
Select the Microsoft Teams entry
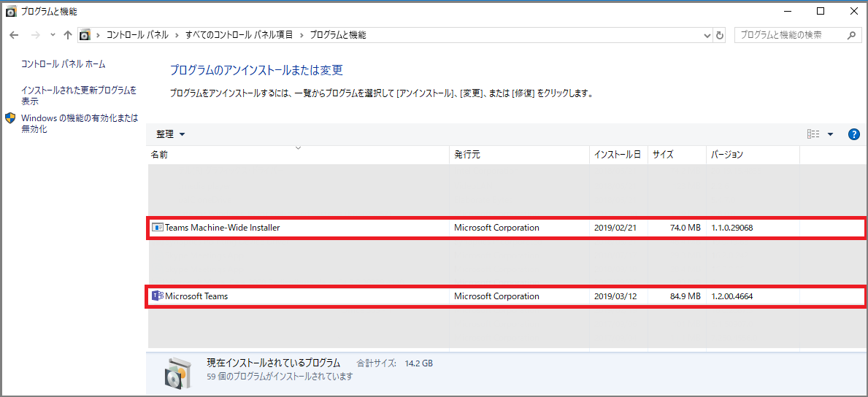pos(505,296)
